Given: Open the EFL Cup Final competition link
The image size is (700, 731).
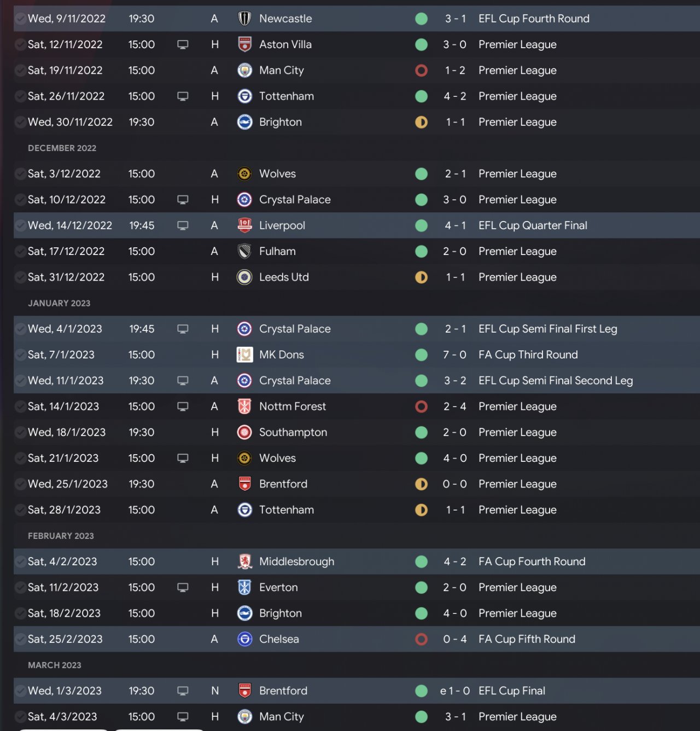Looking at the screenshot, I should pyautogui.click(x=511, y=691).
